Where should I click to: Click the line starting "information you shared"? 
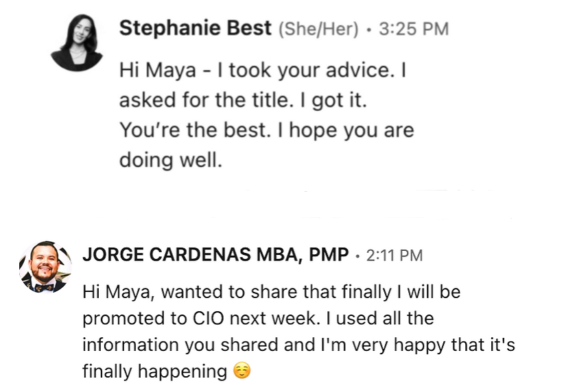point(298,345)
